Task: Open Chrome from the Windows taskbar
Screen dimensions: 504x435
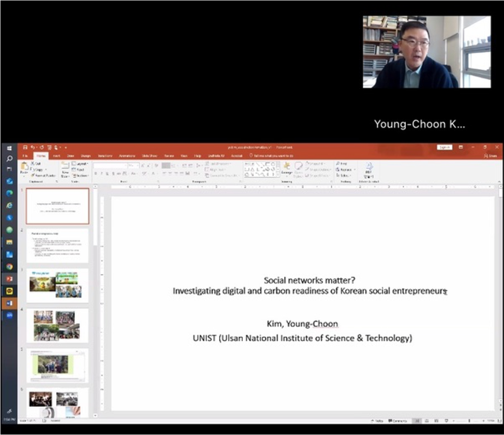Action: pyautogui.click(x=9, y=267)
